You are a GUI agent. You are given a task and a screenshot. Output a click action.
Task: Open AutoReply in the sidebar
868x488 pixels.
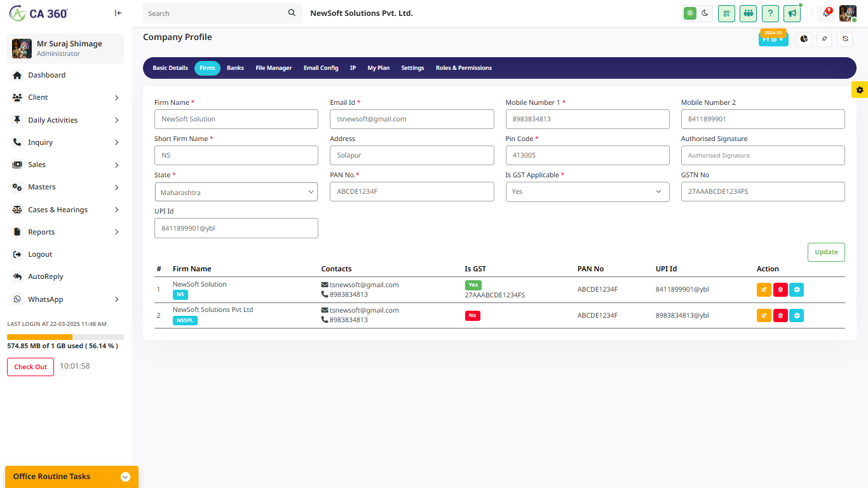[x=65, y=276]
